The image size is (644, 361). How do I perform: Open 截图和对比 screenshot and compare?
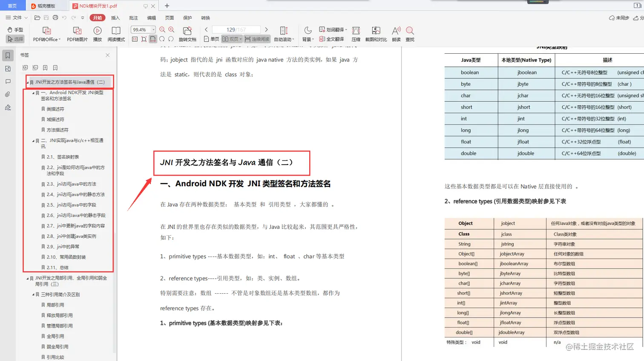click(376, 34)
